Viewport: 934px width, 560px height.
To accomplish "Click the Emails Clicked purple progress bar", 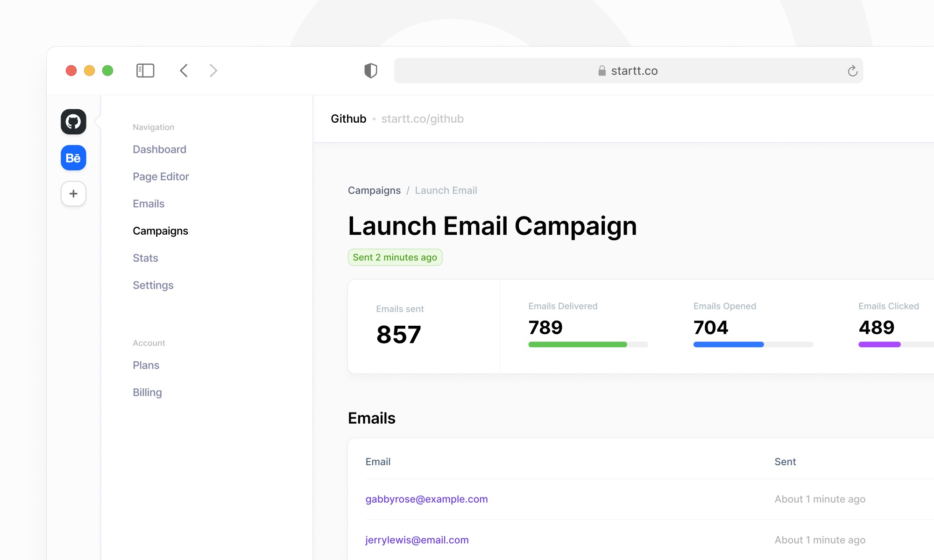I will pos(896,344).
